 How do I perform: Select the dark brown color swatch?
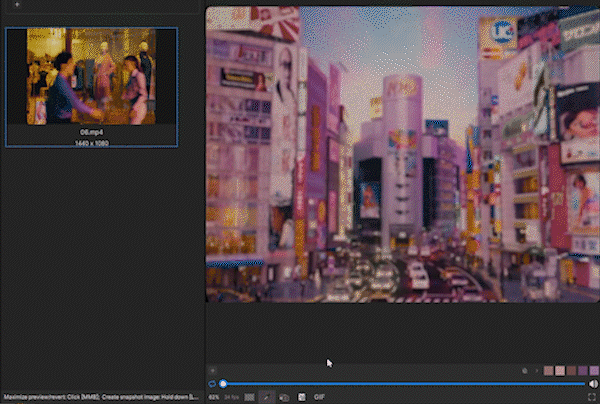572,371
